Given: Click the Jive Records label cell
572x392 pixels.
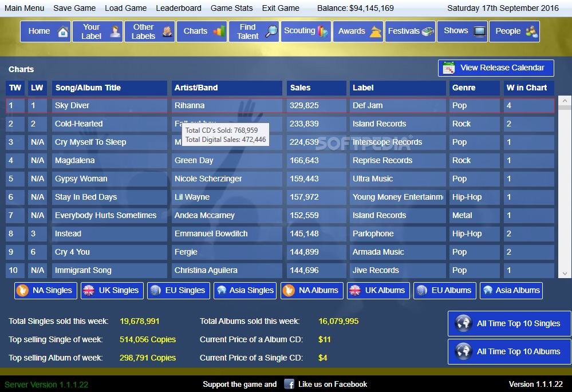Looking at the screenshot, I should click(x=397, y=270).
